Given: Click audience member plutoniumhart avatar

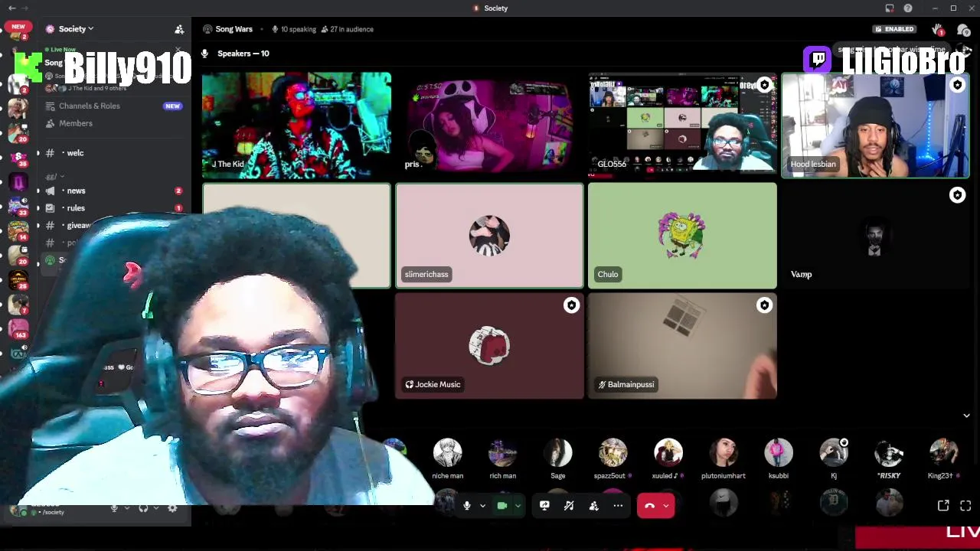Looking at the screenshot, I should pos(723,452).
